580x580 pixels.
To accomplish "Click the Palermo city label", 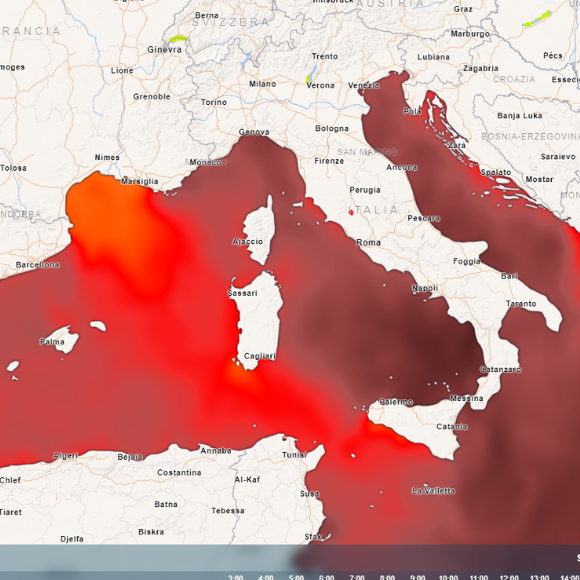I will (x=396, y=402).
